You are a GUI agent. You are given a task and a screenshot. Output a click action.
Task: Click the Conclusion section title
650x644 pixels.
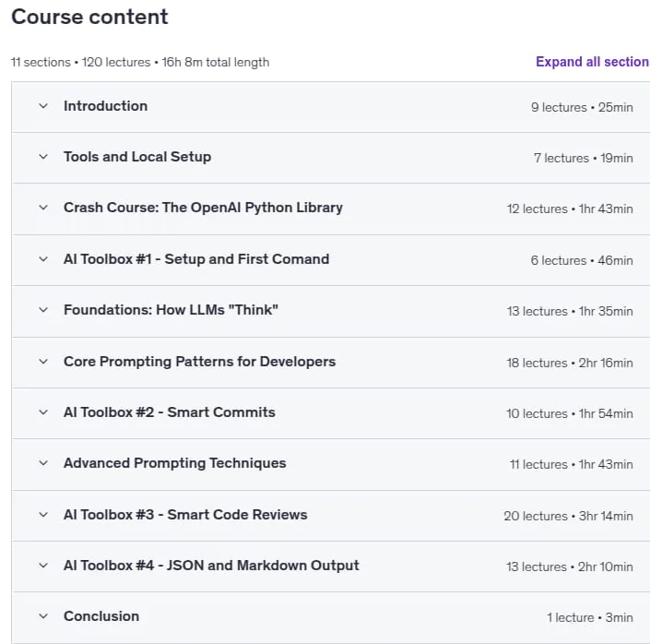[x=101, y=616]
